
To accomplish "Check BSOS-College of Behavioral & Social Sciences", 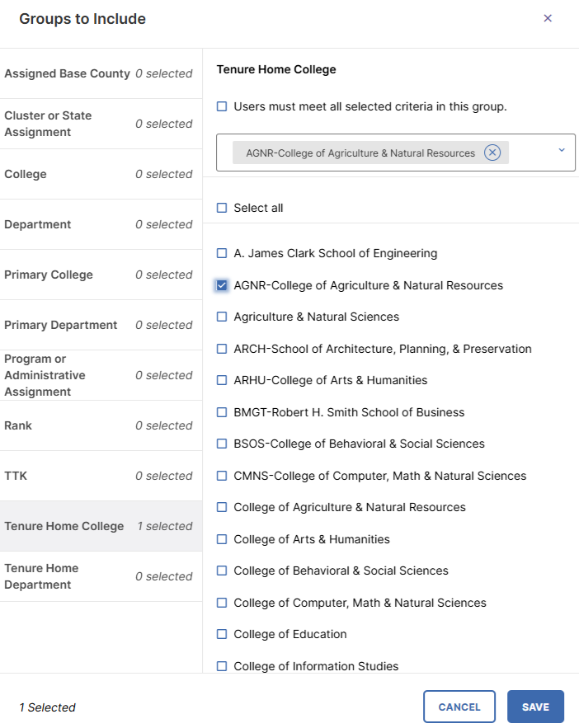I will click(221, 443).
